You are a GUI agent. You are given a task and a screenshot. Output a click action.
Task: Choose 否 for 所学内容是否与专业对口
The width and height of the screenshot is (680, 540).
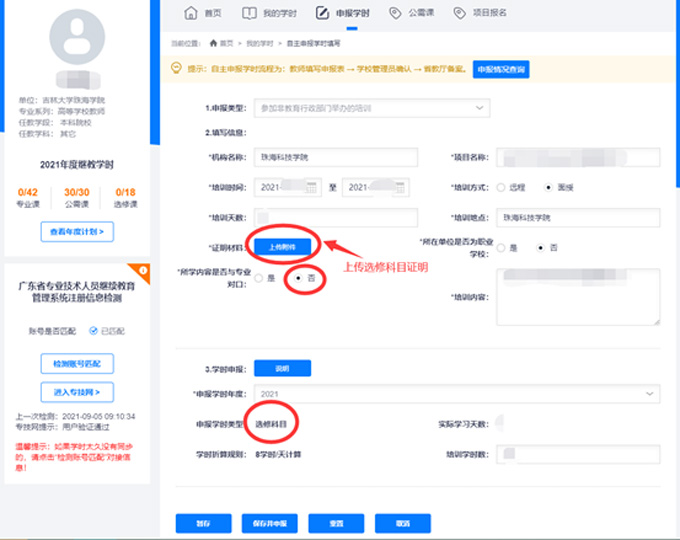pyautogui.click(x=297, y=278)
